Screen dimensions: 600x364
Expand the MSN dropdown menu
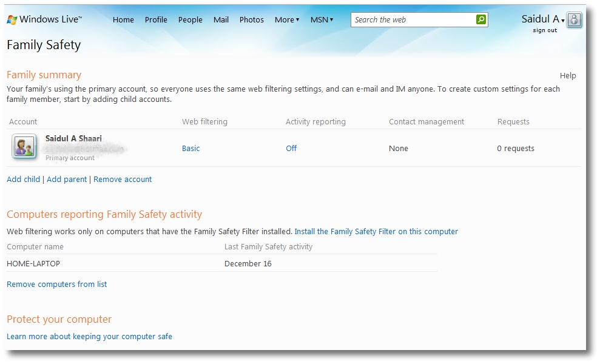click(x=322, y=19)
